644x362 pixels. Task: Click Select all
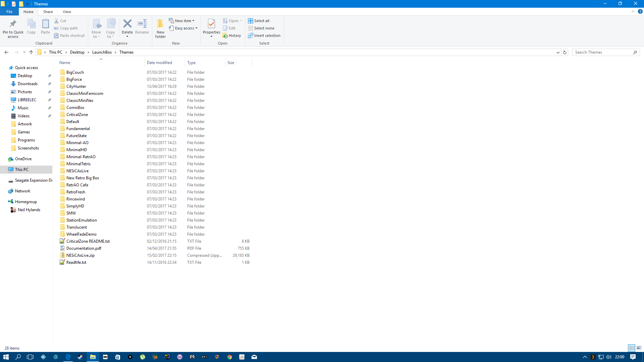(x=259, y=21)
